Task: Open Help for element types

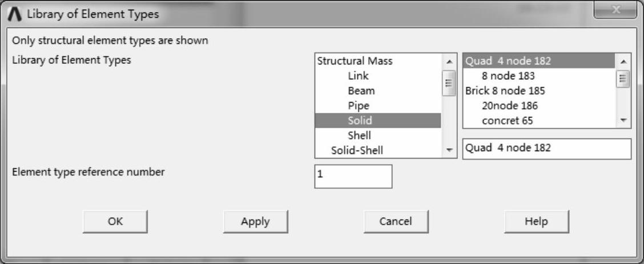Action: pyautogui.click(x=536, y=221)
